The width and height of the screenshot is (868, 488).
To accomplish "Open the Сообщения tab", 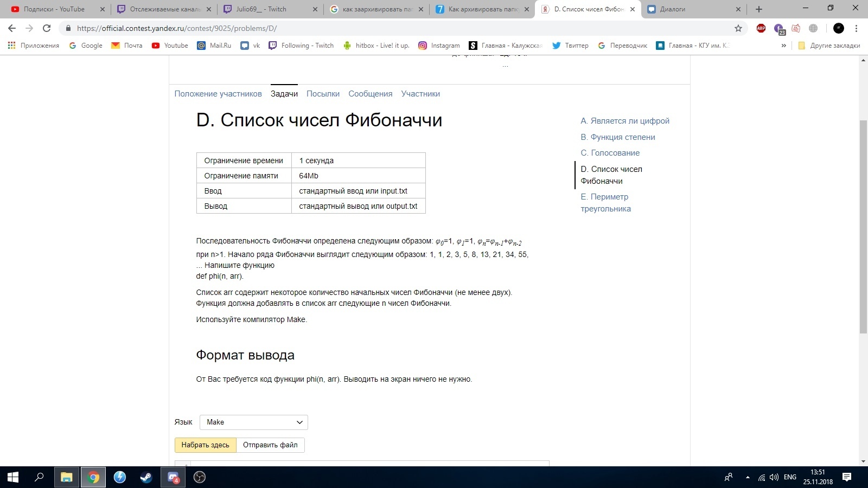I will [x=371, y=94].
